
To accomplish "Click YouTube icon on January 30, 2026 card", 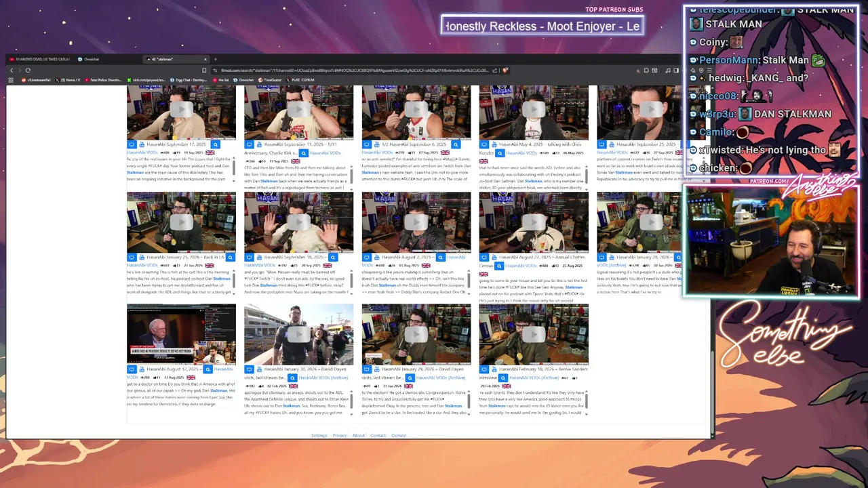I will point(259,369).
